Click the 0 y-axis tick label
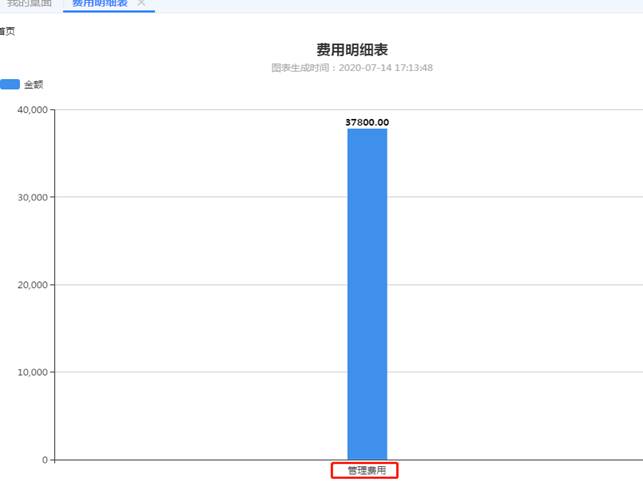This screenshot has width=643, height=484. (x=46, y=460)
